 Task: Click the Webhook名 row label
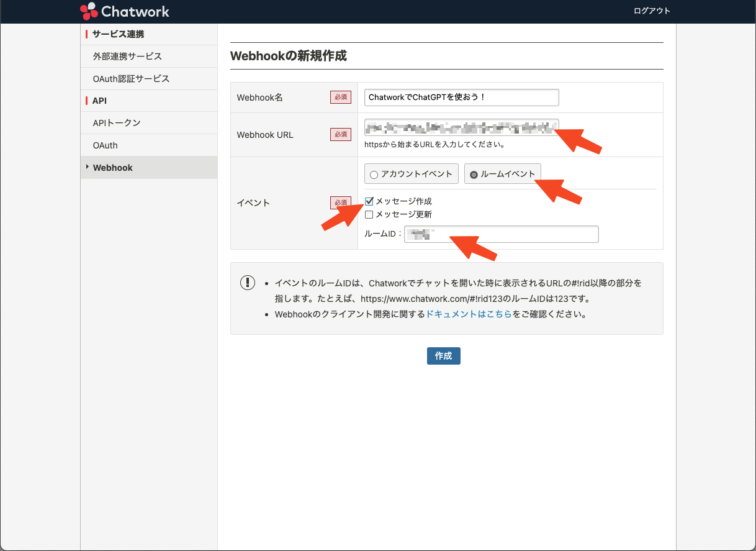pyautogui.click(x=260, y=98)
